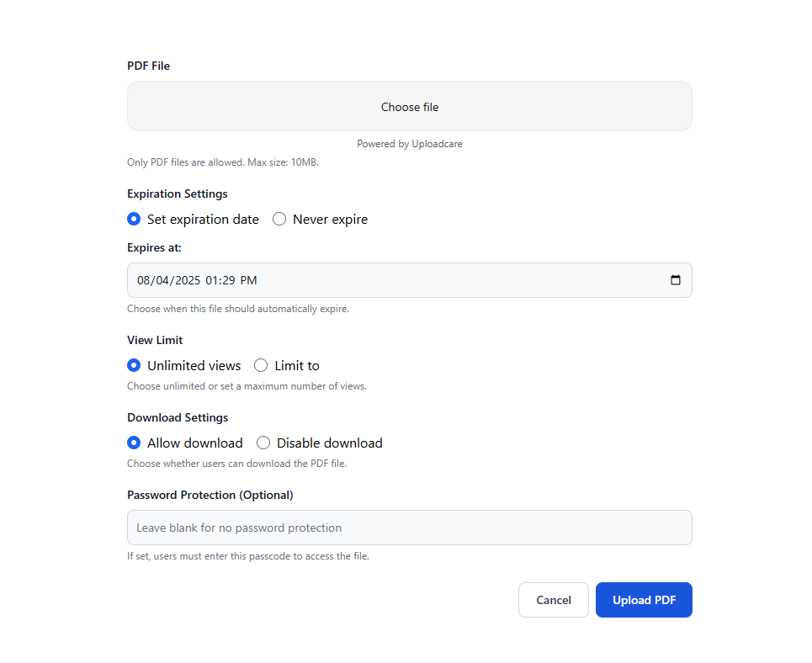
Task: Select the Never expire radio button
Action: click(x=279, y=219)
